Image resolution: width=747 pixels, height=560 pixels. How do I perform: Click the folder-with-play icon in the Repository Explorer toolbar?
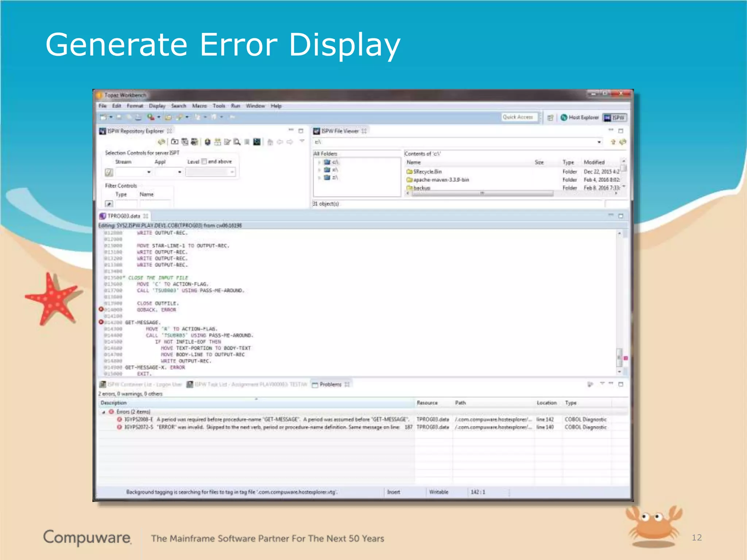coord(175,142)
